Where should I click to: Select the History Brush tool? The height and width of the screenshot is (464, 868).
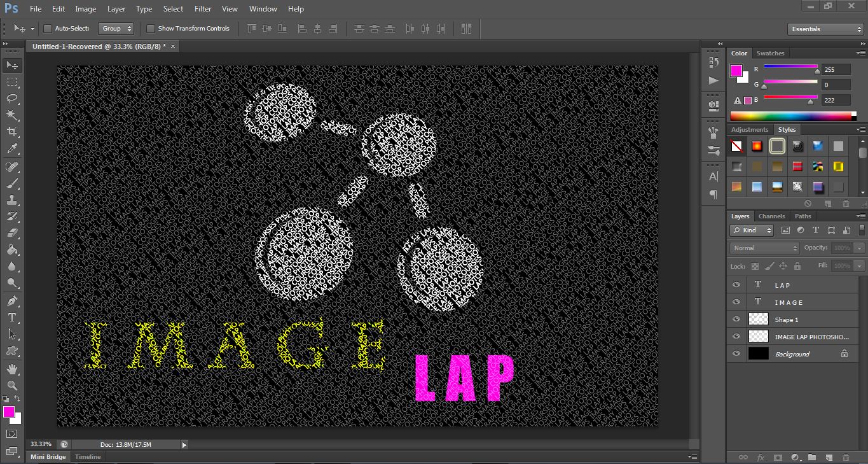(x=12, y=216)
